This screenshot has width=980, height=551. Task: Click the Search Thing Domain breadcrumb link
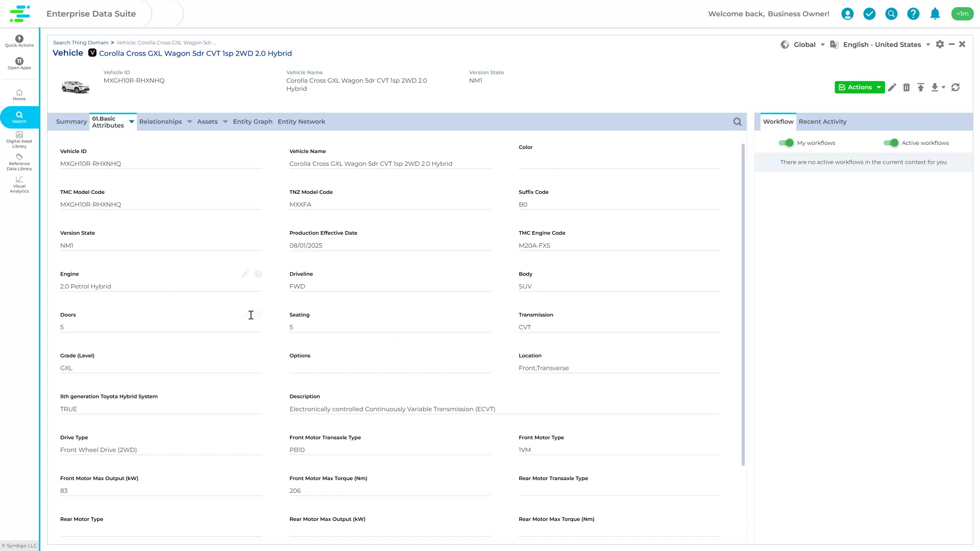click(x=81, y=42)
